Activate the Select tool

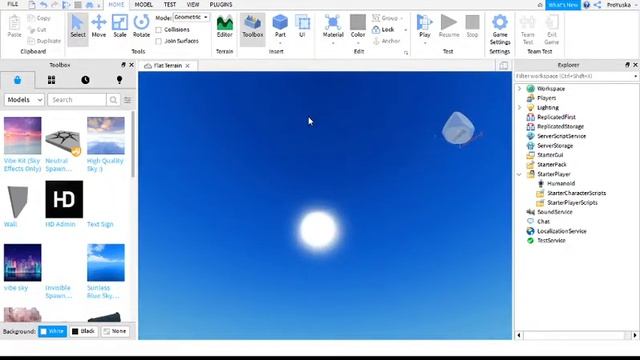coord(78,27)
